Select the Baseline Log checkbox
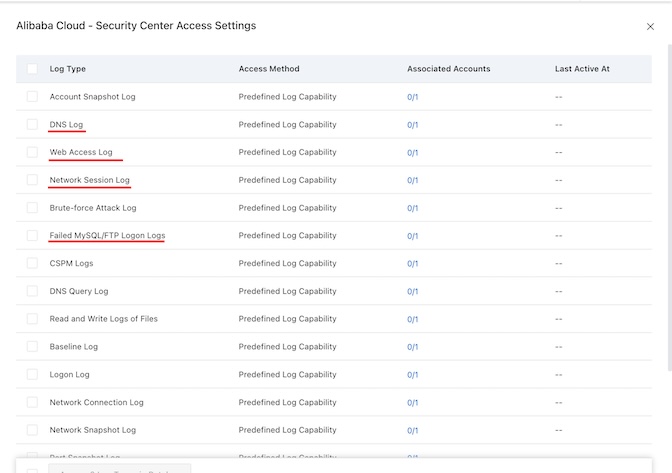The width and height of the screenshot is (672, 473). [x=32, y=347]
